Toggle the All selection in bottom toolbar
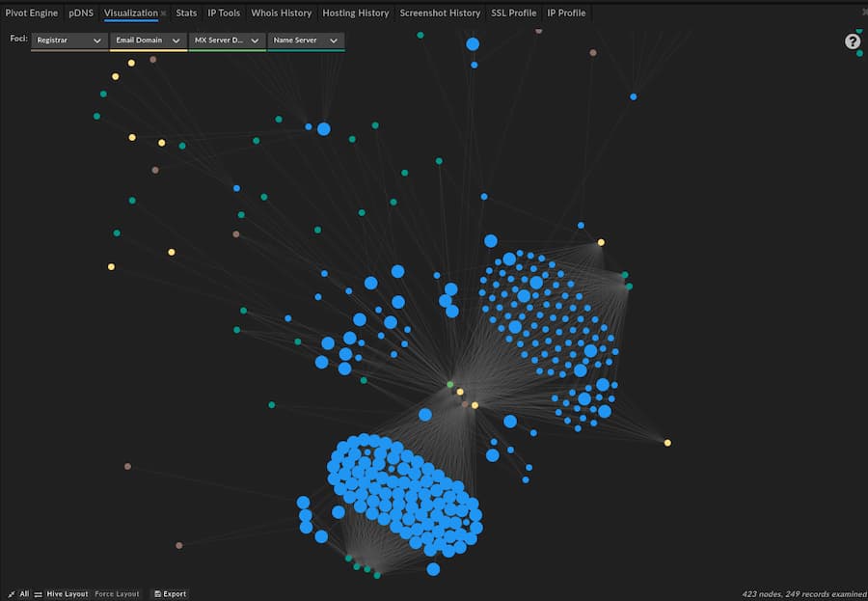Viewport: 868px width, 601px height. (x=23, y=593)
